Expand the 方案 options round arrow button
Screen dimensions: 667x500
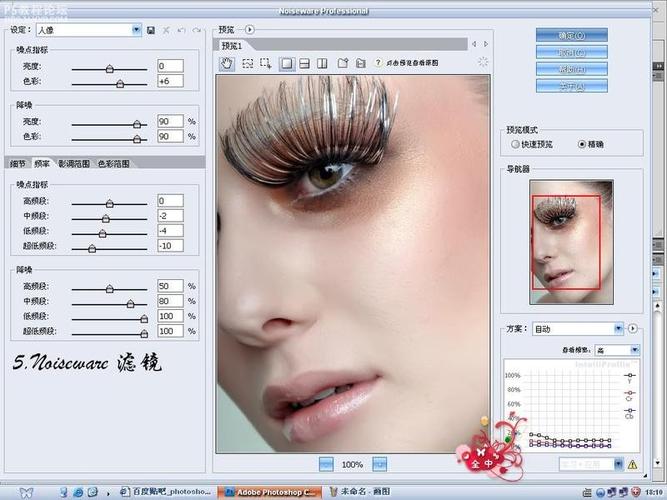[x=633, y=329]
